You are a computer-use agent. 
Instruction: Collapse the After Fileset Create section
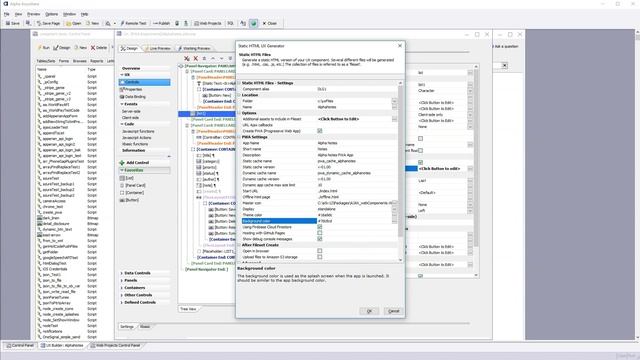click(x=239, y=245)
